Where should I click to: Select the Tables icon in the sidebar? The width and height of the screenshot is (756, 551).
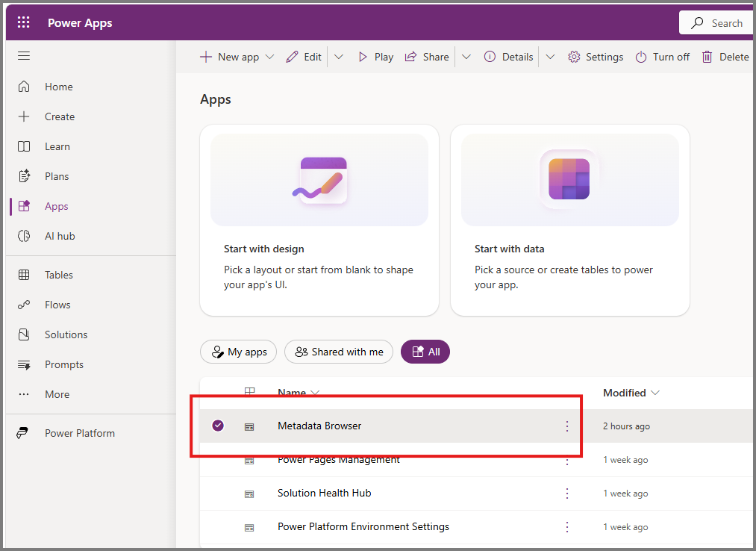pos(25,275)
